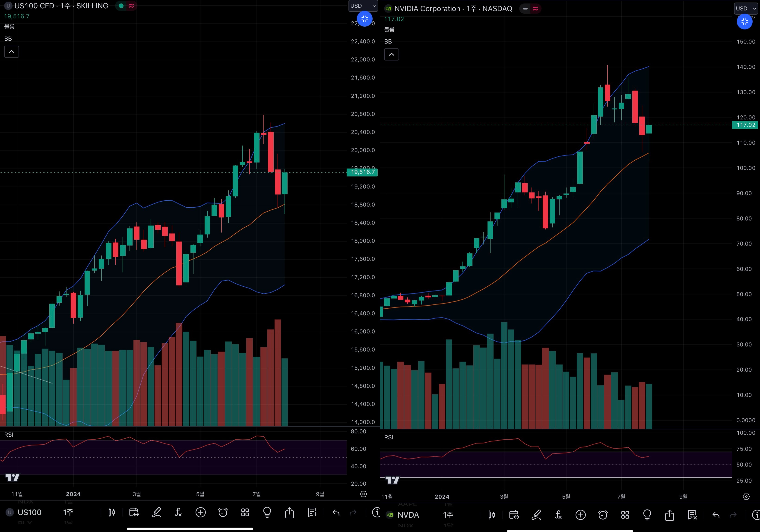Open NVDA chart scale settings gear
760x532 pixels.
tap(746, 496)
